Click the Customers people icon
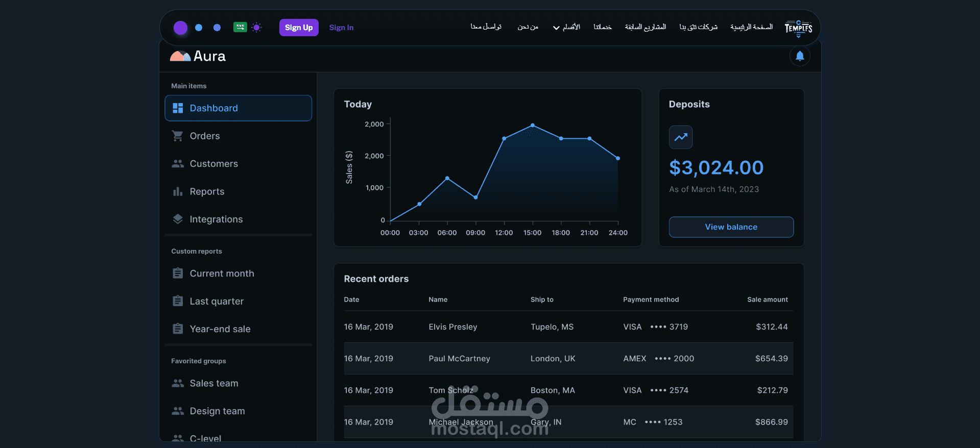This screenshot has height=448, width=980. point(178,164)
